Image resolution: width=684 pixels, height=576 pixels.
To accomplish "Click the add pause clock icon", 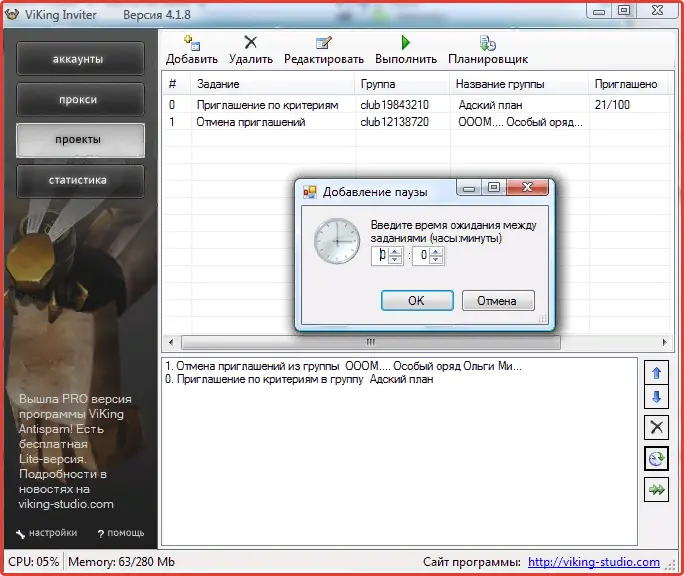I will (x=656, y=458).
